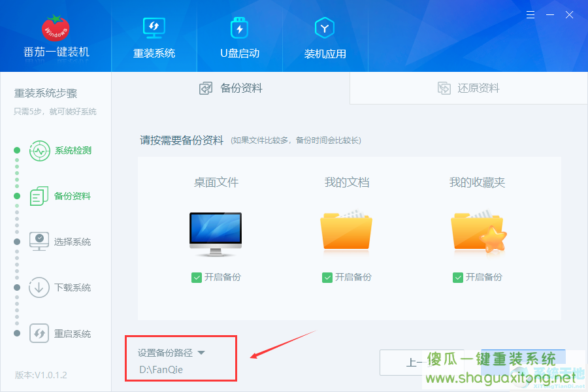Screen dimensions: 588x392
Task: Open the hamburger menu icon
Action: point(531,15)
